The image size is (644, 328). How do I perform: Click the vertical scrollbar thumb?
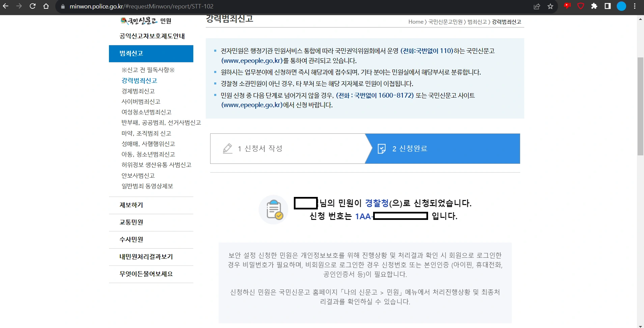[x=640, y=106]
